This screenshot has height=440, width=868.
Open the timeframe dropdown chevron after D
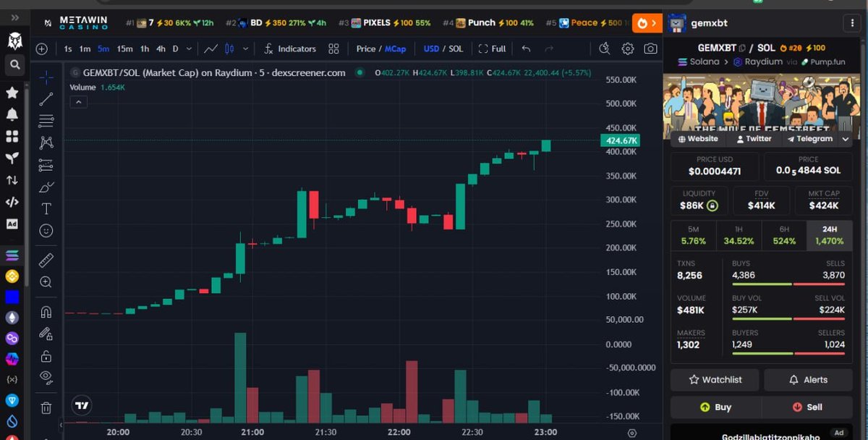point(189,49)
